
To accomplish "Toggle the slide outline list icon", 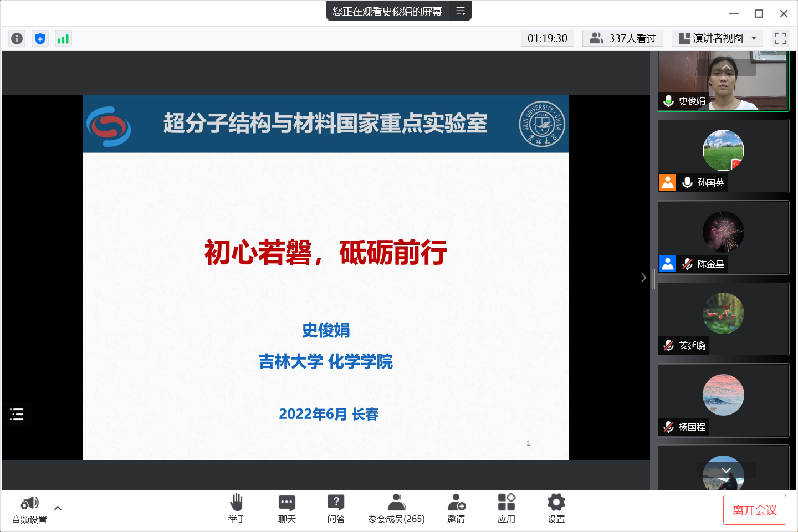I will point(17,414).
